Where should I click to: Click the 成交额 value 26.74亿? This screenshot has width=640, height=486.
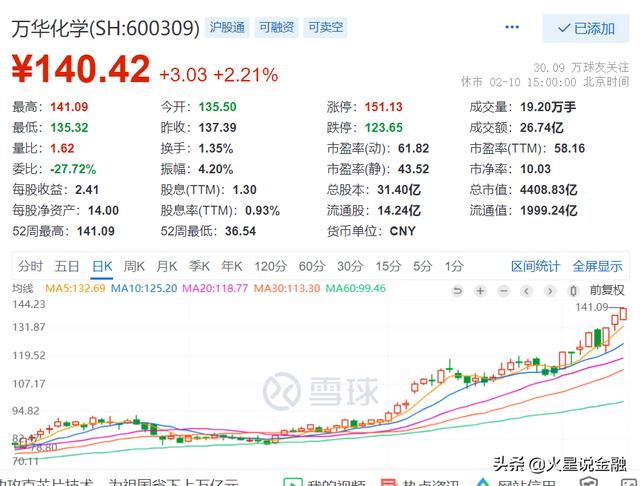pos(542,128)
